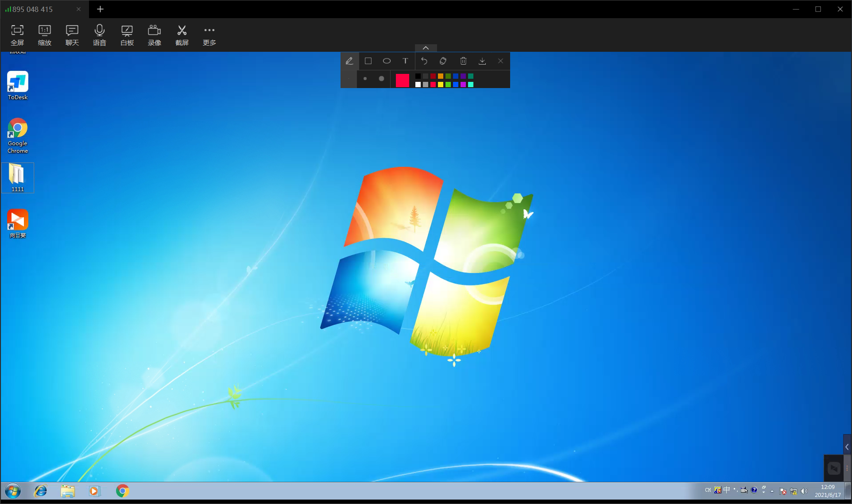Save whiteboard with download icon
Viewport: 852px width, 504px height.
tap(482, 61)
